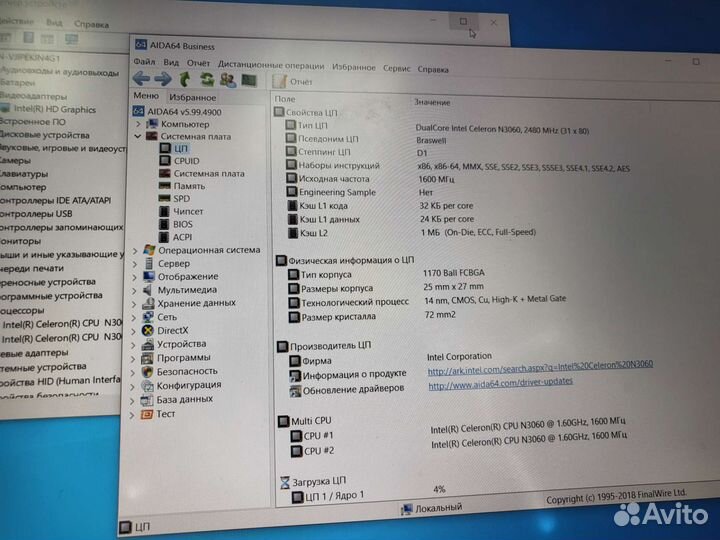Click the green up-level arrow icon
The width and height of the screenshot is (720, 540).
coord(185,79)
